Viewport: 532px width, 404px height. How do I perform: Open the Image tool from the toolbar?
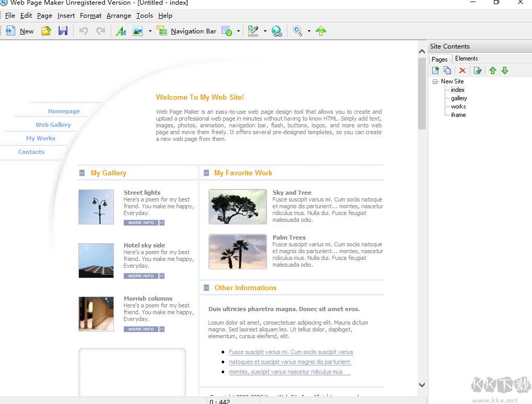click(137, 31)
